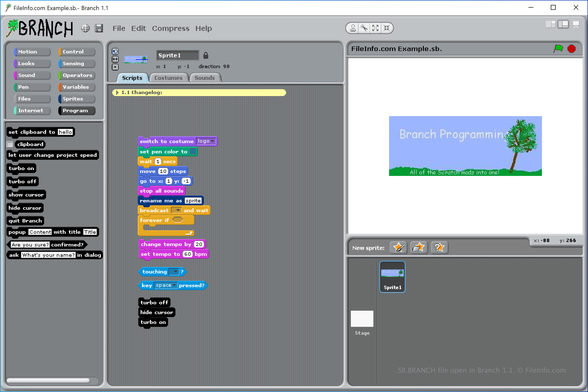Open the broadcast message dropdown

click(176, 210)
